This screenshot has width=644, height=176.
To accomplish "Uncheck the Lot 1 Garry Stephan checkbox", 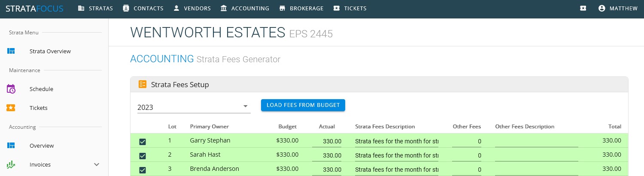I will pos(143,142).
